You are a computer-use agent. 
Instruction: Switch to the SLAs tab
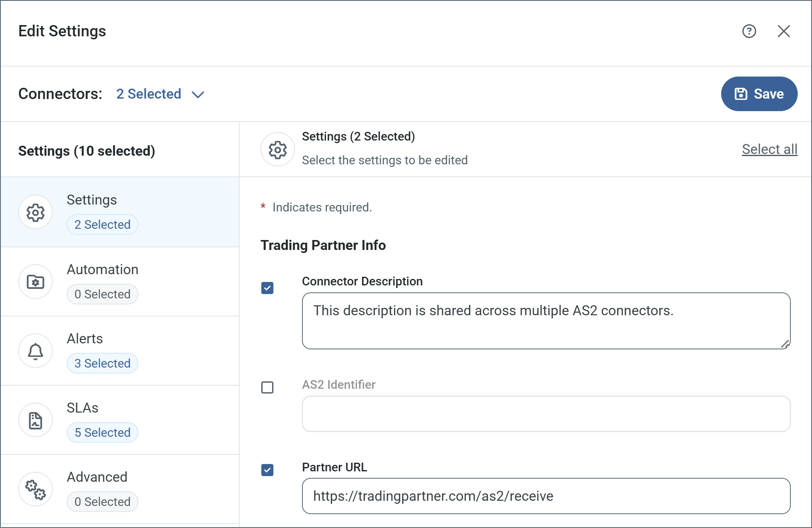click(83, 408)
